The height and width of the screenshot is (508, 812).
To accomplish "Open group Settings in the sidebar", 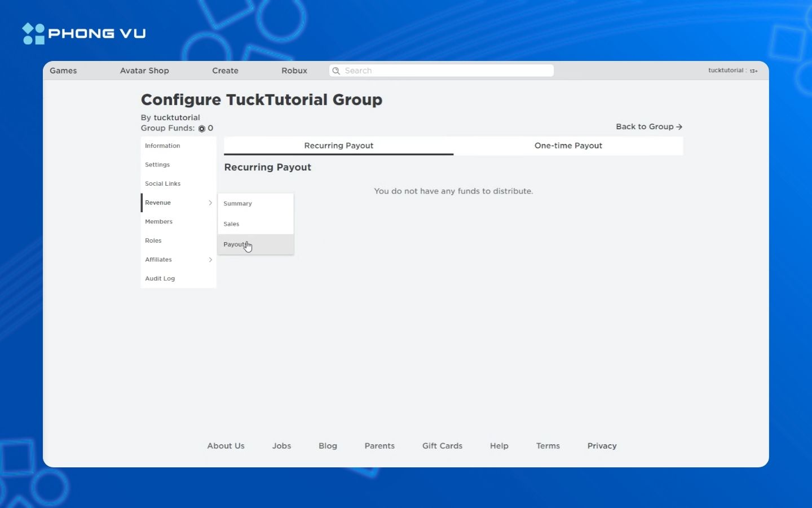I will [x=157, y=165].
